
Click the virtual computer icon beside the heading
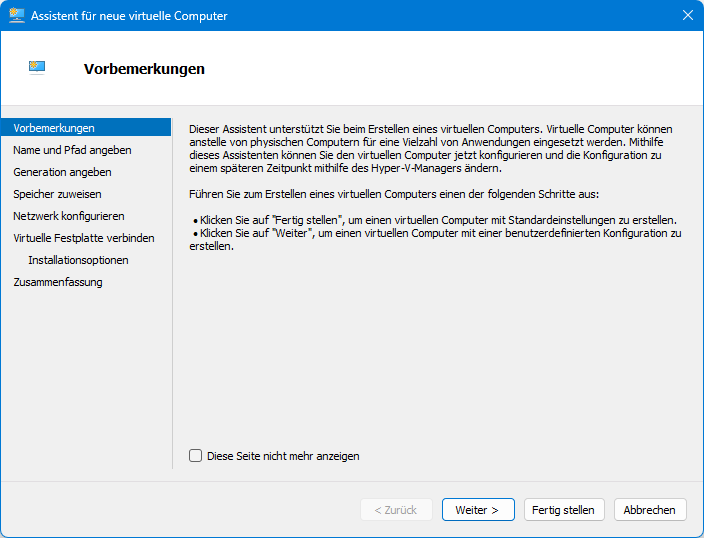pyautogui.click(x=37, y=68)
